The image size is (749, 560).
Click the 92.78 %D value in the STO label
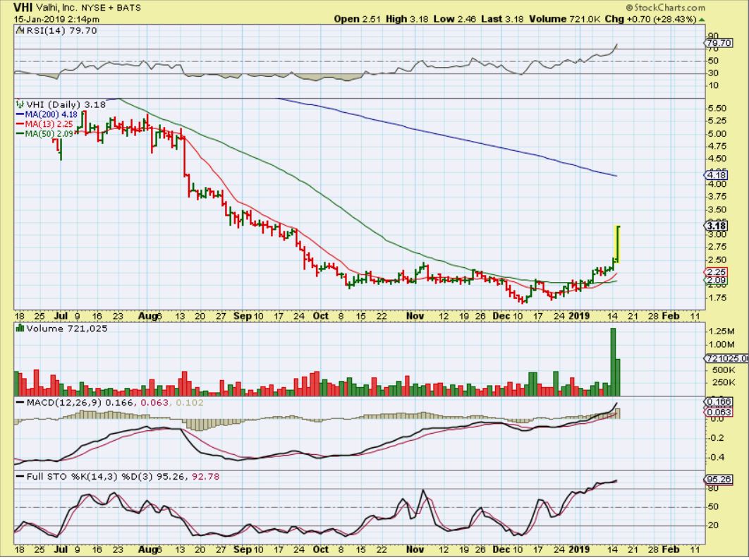[x=206, y=476]
